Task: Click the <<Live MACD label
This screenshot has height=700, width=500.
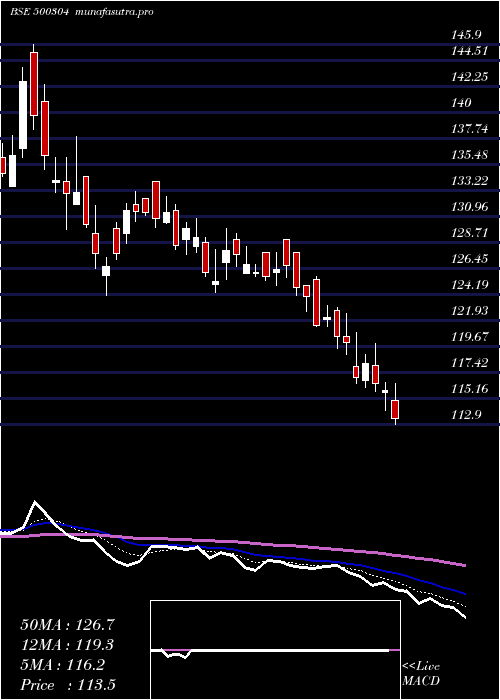Action: [421, 674]
